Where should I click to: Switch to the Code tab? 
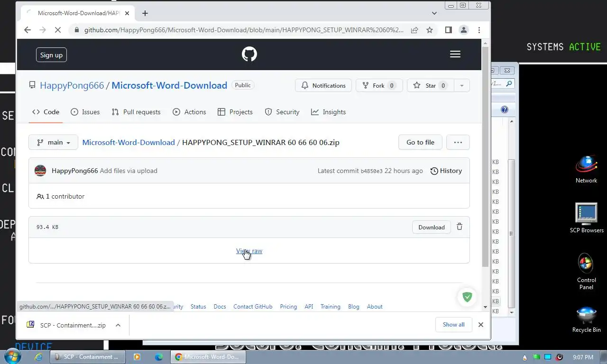pyautogui.click(x=46, y=112)
